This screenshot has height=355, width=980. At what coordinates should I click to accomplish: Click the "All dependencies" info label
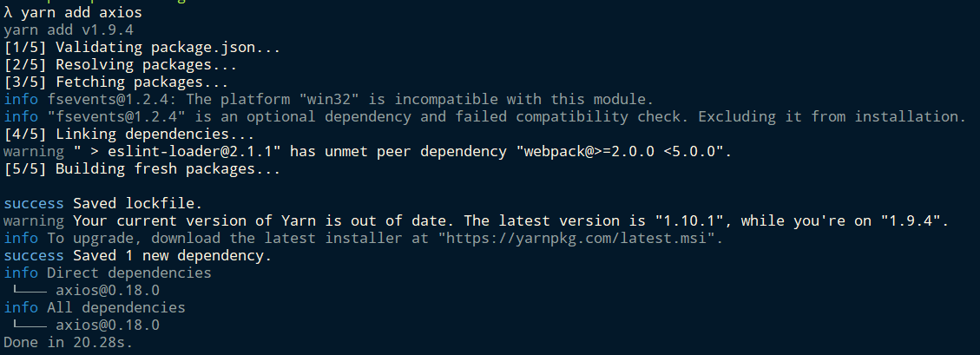point(115,308)
